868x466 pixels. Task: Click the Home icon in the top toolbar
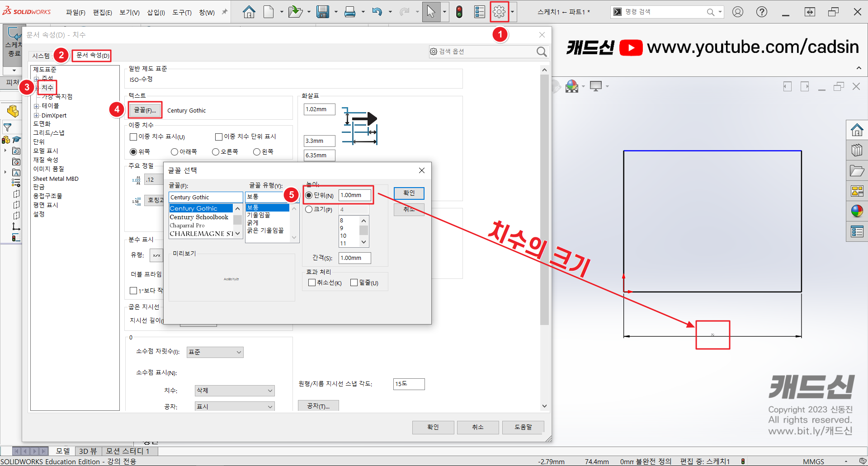(249, 12)
